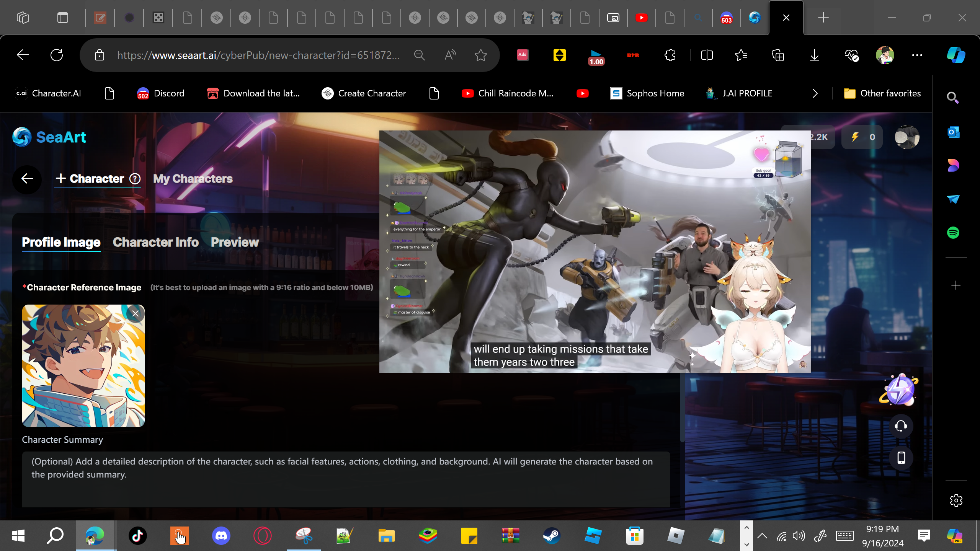
Task: Open the Other favorites folder
Action: click(882, 93)
